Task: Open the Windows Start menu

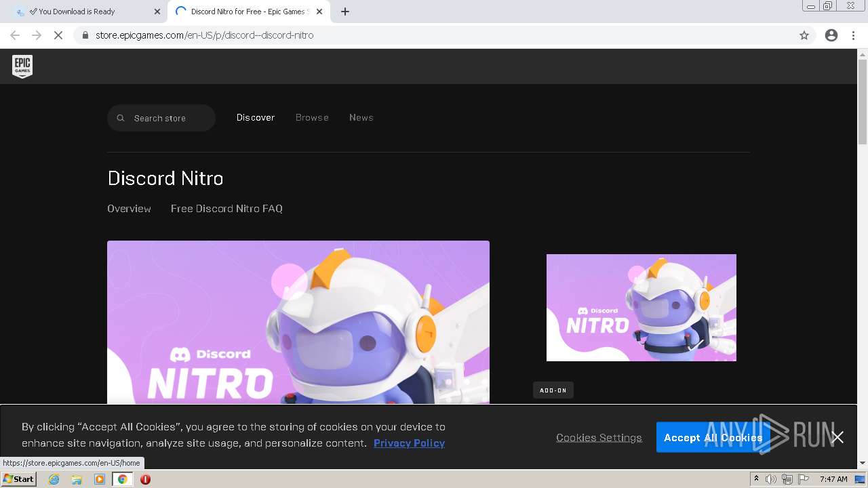Action: pos(19,479)
